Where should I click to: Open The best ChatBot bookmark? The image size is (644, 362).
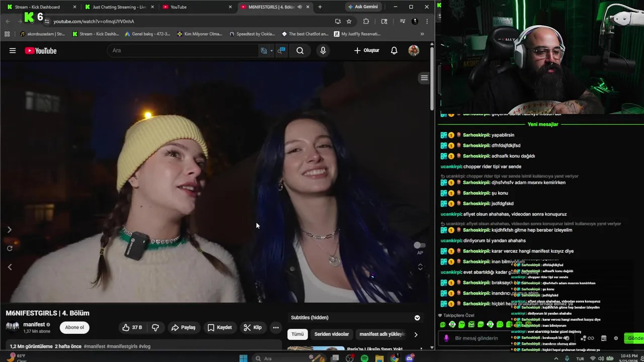tap(305, 34)
